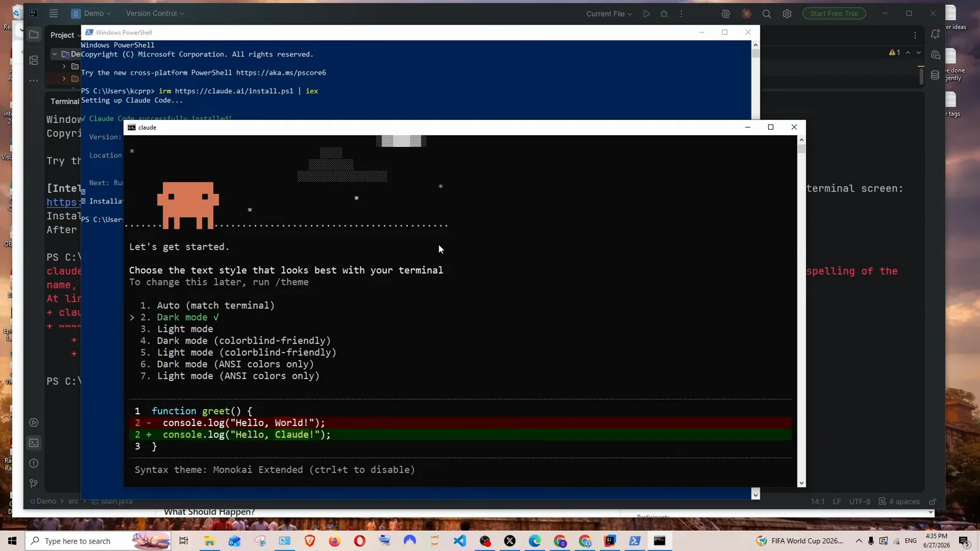Click the UTF-8 encoding in status bar
This screenshot has width=980, height=551.
pyautogui.click(x=859, y=501)
